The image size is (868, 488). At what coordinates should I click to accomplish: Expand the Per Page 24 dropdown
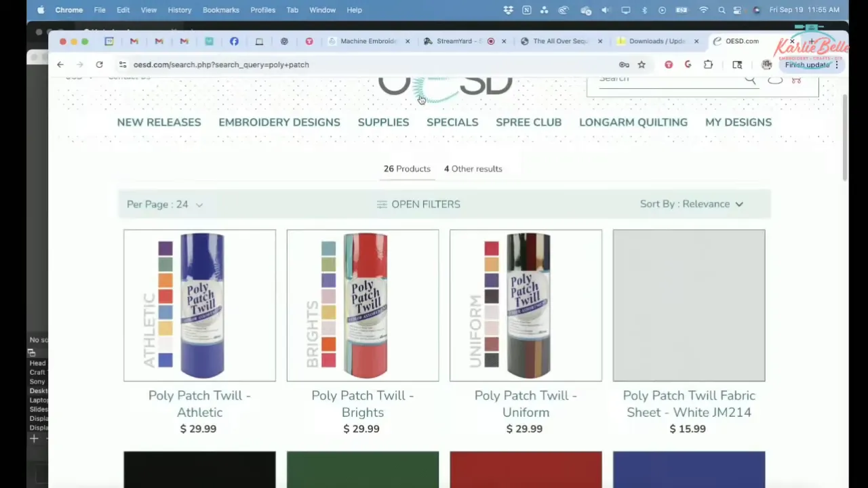click(165, 204)
